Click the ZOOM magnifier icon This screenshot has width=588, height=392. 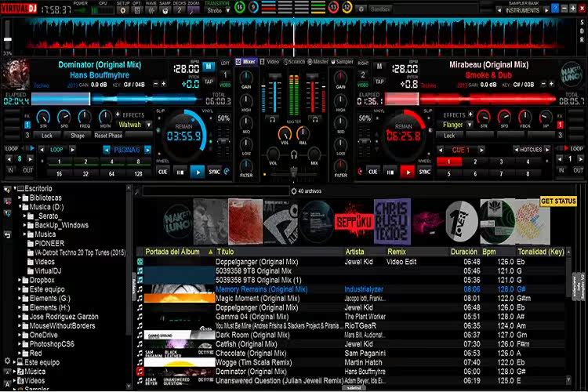tap(194, 10)
